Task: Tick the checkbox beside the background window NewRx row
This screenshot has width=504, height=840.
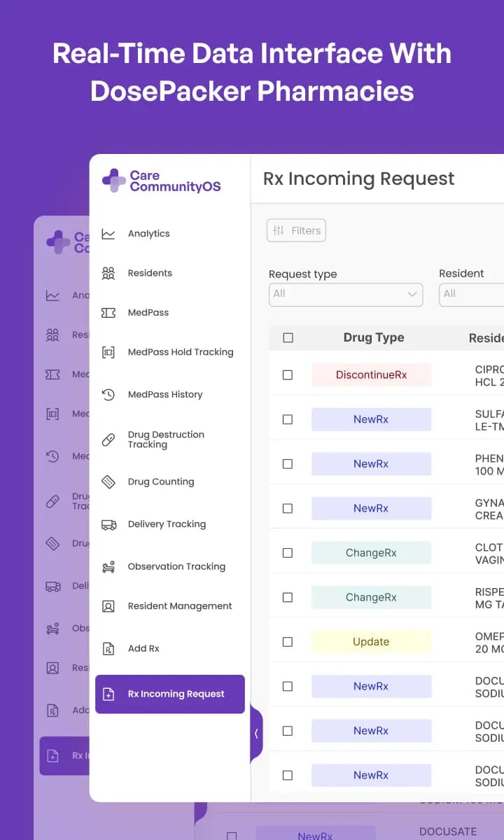Action: point(232,836)
